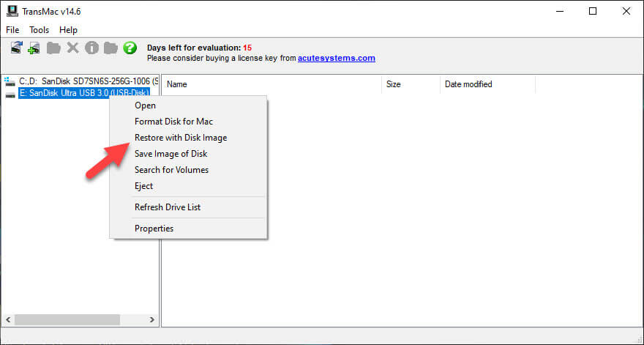Click Eject in the context menu
This screenshot has height=345, width=644.
pyautogui.click(x=144, y=186)
